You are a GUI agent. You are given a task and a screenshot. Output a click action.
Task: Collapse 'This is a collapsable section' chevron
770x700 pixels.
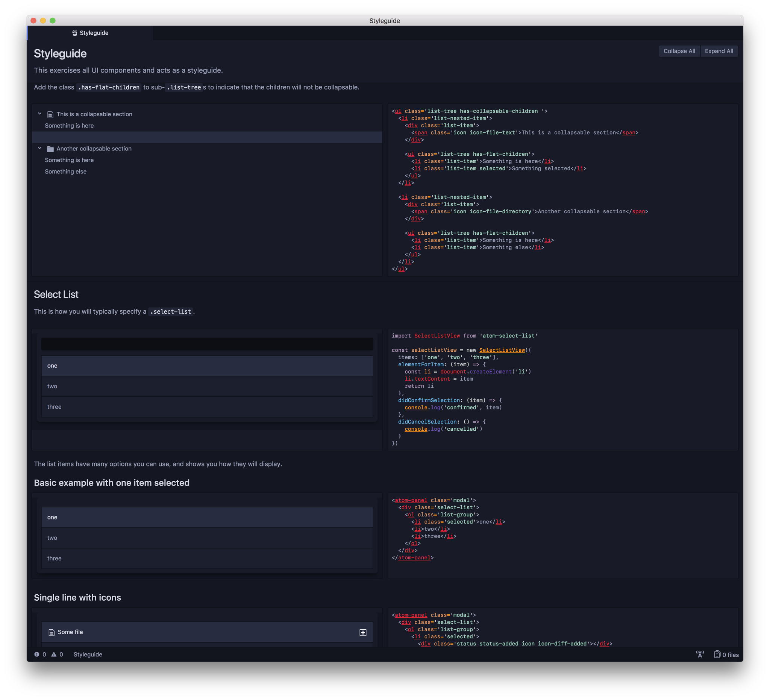[40, 114]
